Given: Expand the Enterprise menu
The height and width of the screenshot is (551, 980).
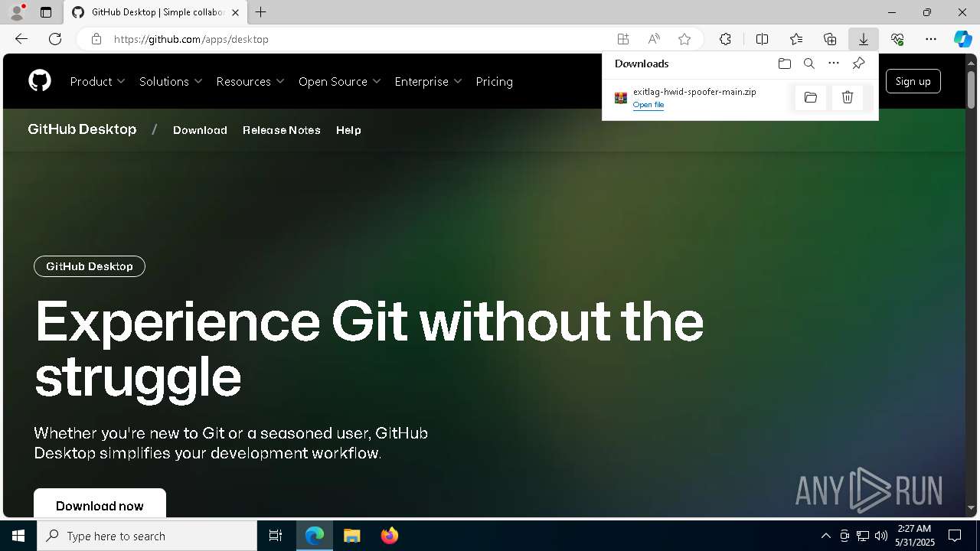Looking at the screenshot, I should tap(428, 81).
